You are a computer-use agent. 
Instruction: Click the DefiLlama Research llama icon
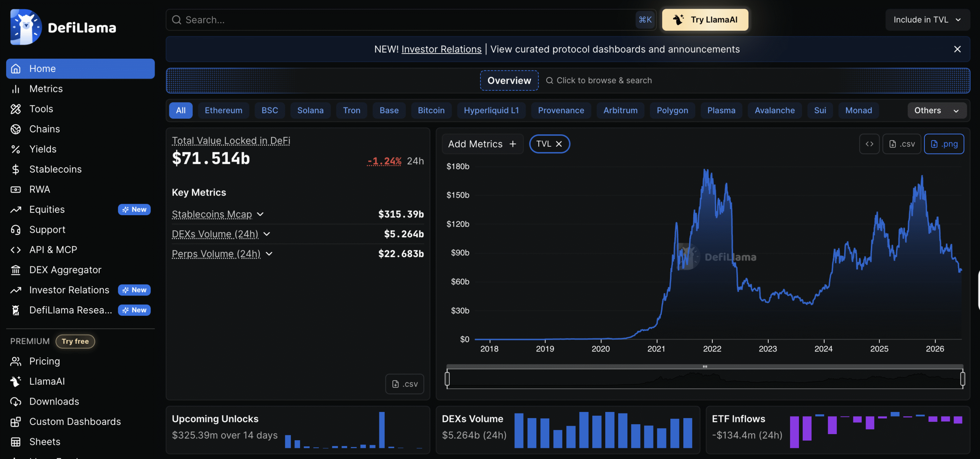pos(15,310)
